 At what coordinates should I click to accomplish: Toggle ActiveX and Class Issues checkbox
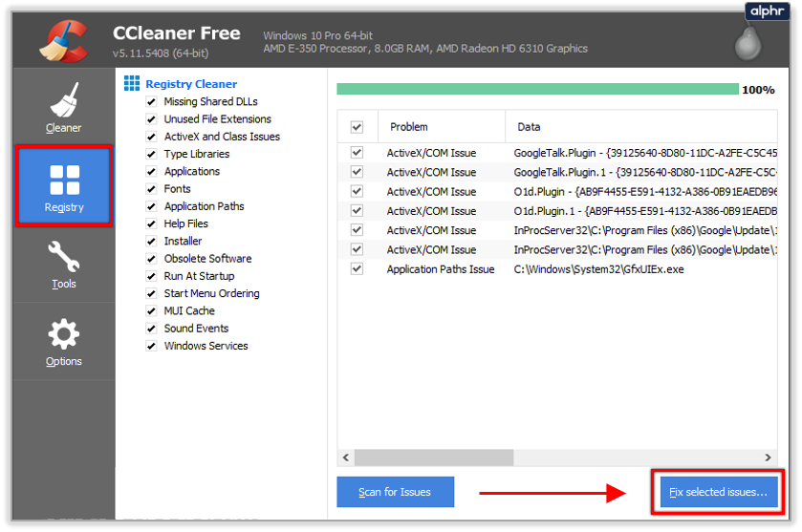[x=151, y=137]
